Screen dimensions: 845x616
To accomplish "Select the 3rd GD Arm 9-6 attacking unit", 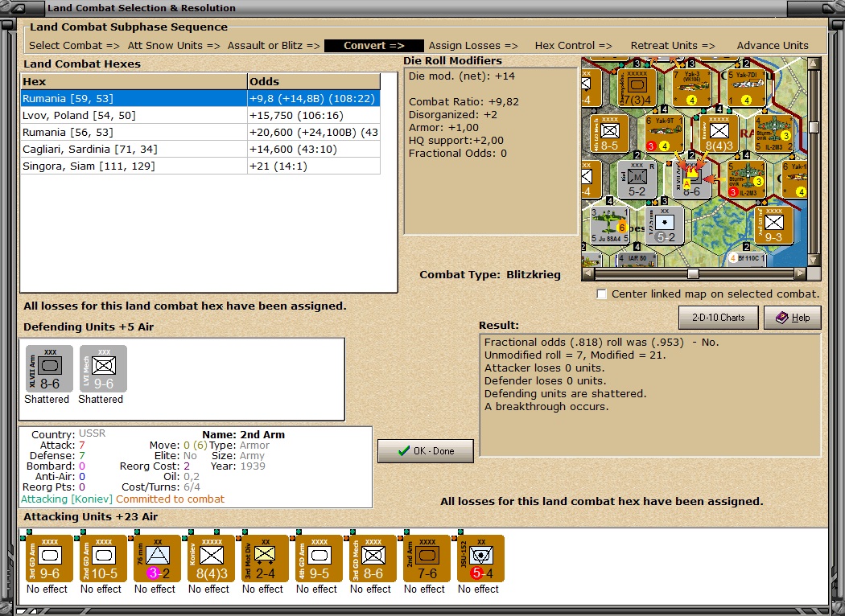I will [x=49, y=558].
